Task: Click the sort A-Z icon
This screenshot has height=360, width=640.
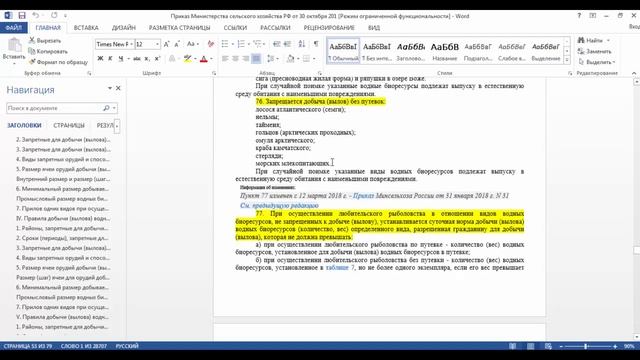Action: tap(302, 44)
